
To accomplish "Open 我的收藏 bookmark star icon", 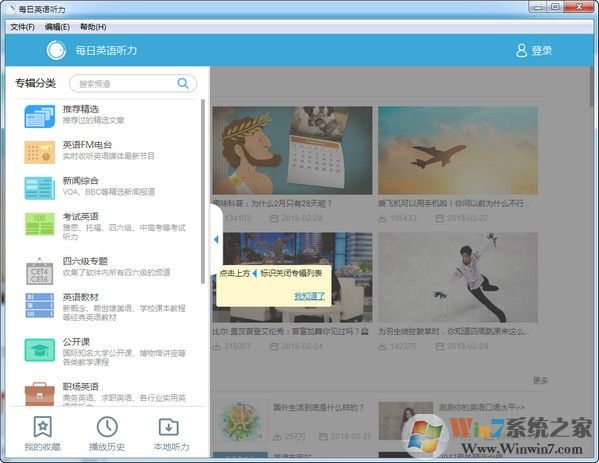I will pyautogui.click(x=42, y=426).
